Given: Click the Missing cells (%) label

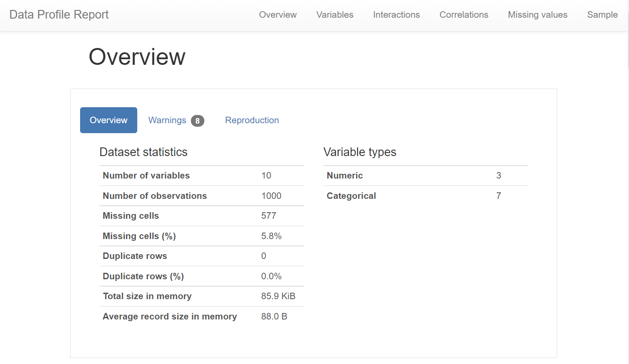Looking at the screenshot, I should pos(139,236).
